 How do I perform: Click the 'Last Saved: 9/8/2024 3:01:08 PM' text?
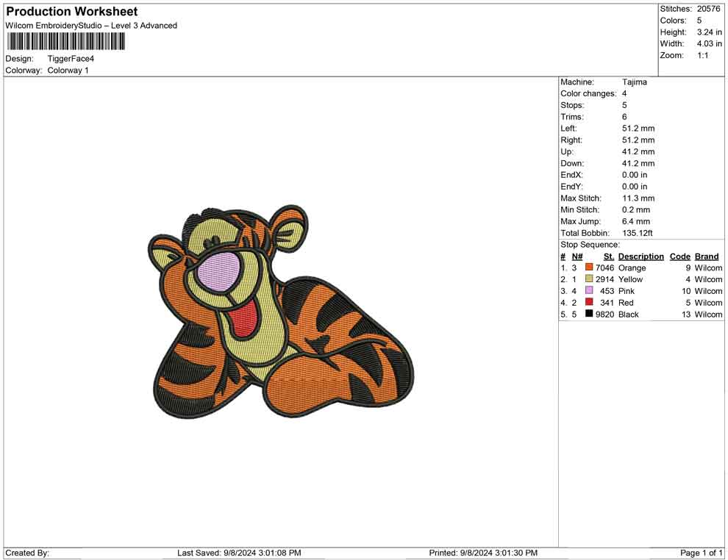(239, 553)
